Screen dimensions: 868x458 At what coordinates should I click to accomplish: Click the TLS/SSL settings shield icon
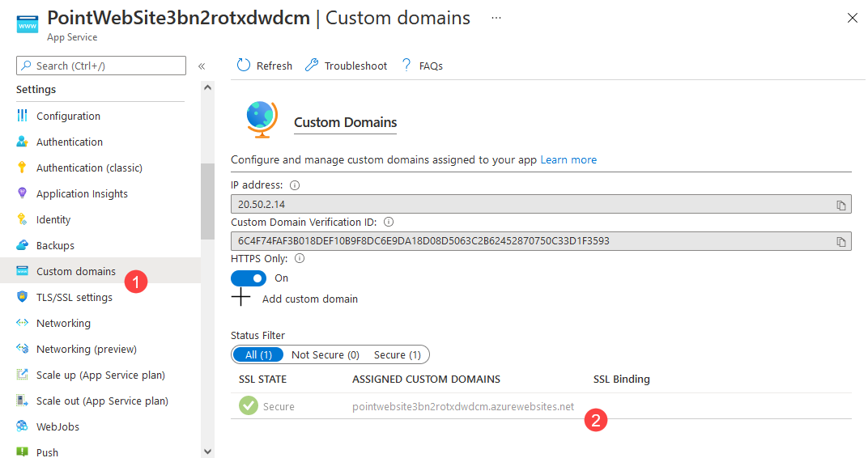22,296
